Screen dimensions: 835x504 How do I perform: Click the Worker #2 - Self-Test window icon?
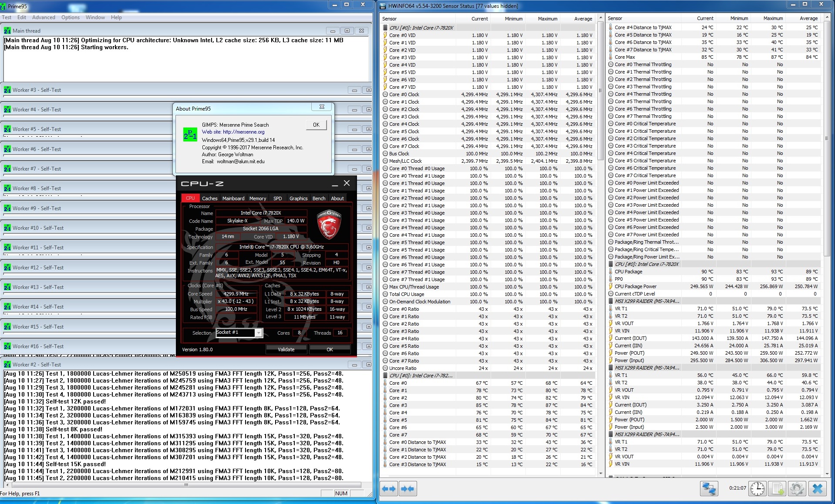[7, 365]
